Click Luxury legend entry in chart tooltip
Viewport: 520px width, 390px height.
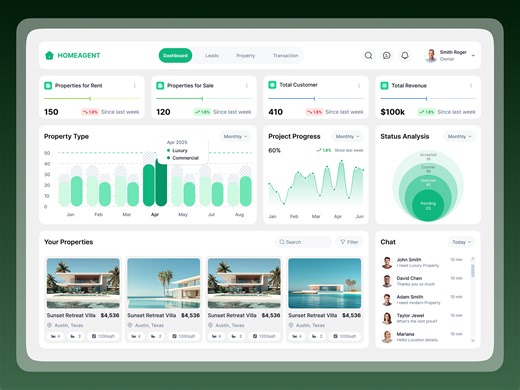177,150
